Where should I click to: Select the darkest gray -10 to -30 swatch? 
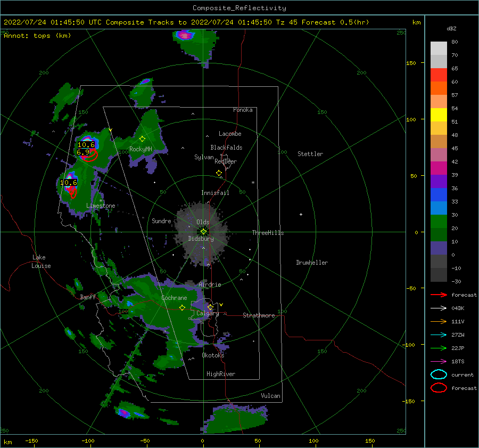[439, 275]
